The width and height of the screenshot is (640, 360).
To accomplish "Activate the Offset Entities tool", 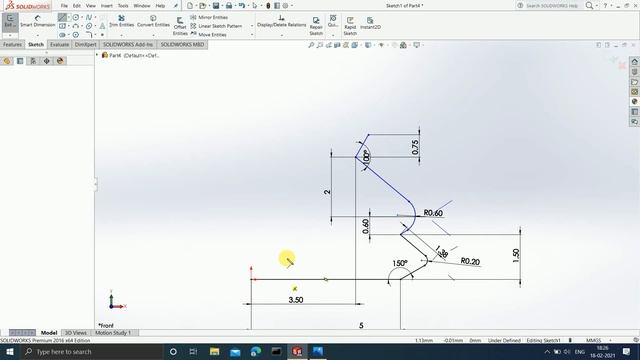I will (180, 26).
